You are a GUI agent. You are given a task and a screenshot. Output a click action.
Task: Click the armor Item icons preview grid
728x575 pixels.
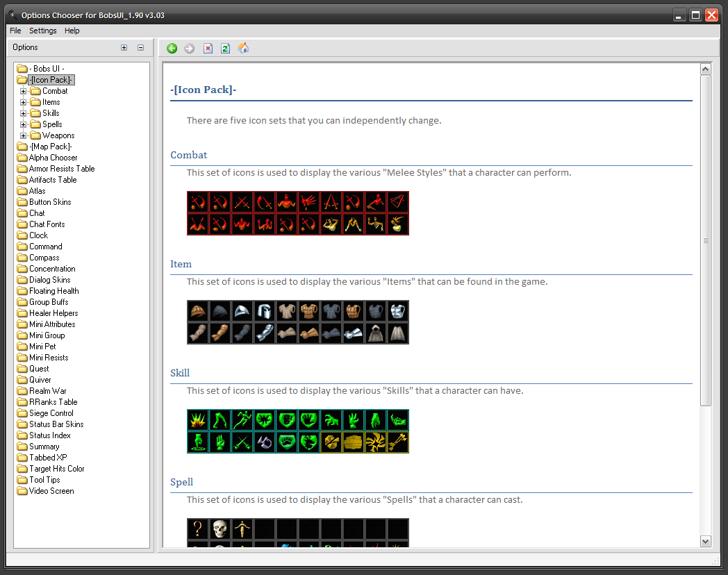(297, 322)
